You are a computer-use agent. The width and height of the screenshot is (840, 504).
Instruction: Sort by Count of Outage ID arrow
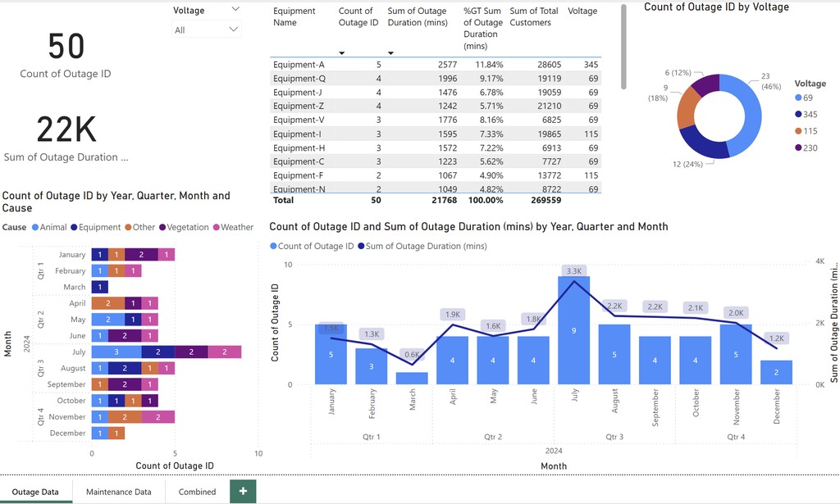pyautogui.click(x=342, y=53)
